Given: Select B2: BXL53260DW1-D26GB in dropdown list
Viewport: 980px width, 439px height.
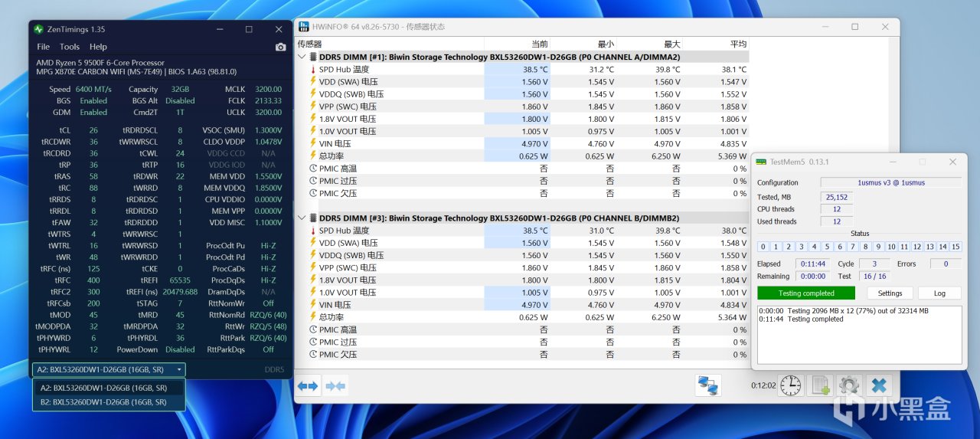Looking at the screenshot, I should click(x=109, y=401).
